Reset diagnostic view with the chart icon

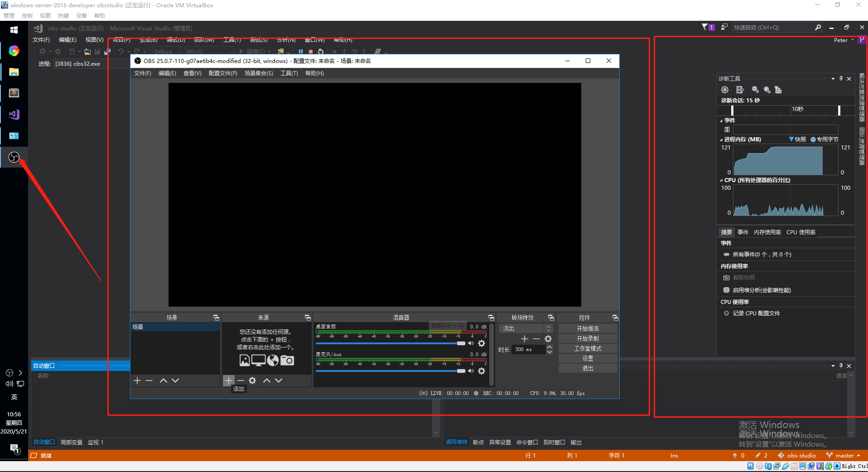[x=778, y=90]
